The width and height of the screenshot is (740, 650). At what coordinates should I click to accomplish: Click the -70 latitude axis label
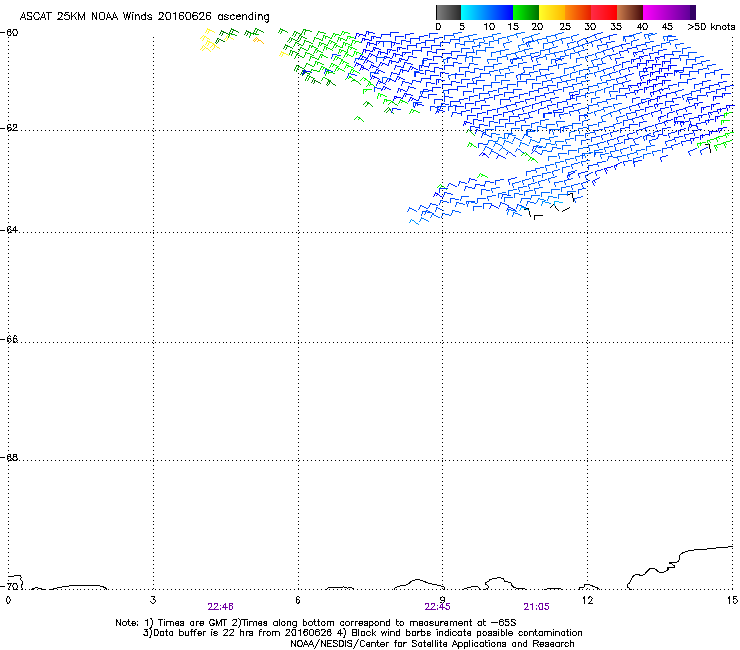[9, 586]
